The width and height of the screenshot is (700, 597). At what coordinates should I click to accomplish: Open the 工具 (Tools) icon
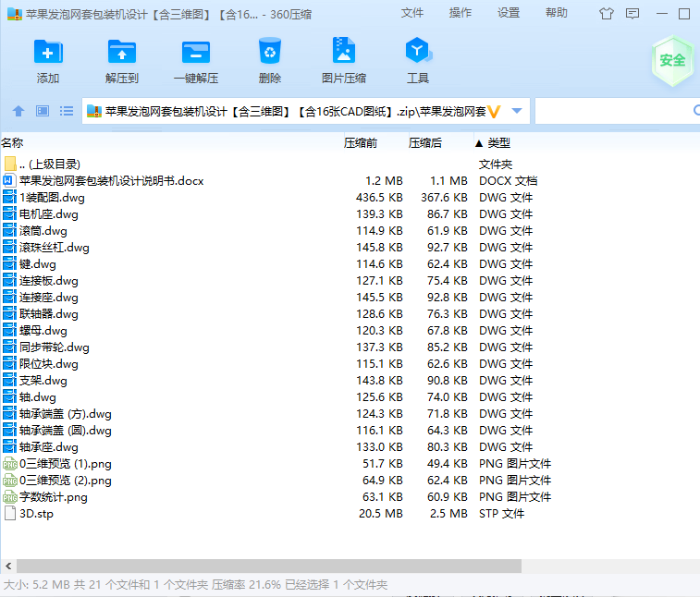click(418, 51)
